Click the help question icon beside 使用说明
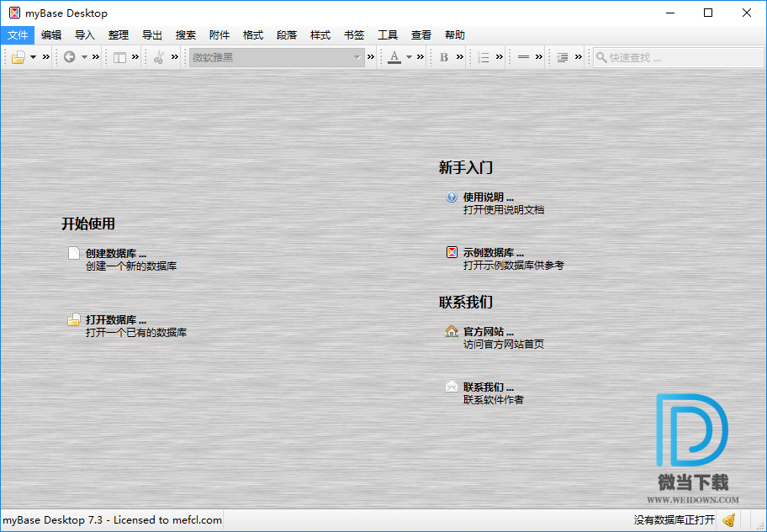 click(452, 197)
